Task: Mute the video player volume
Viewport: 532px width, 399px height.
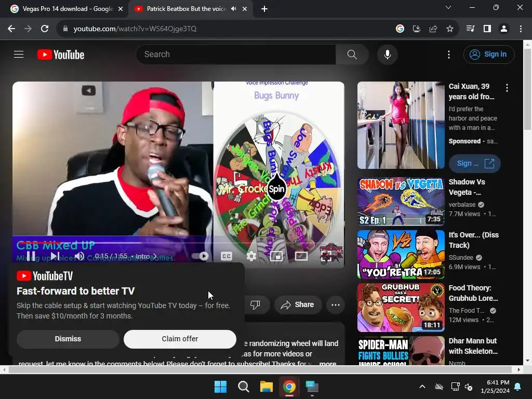Action: pos(79,256)
